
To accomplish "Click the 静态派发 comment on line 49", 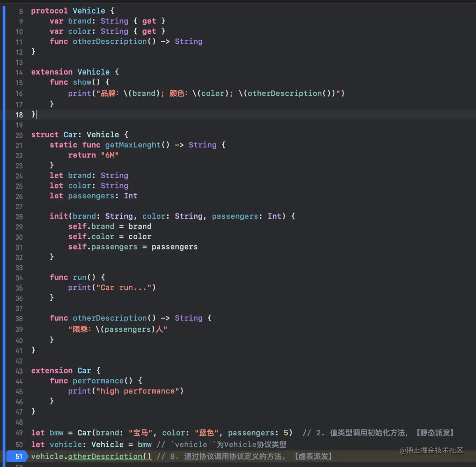I will pos(378,433).
